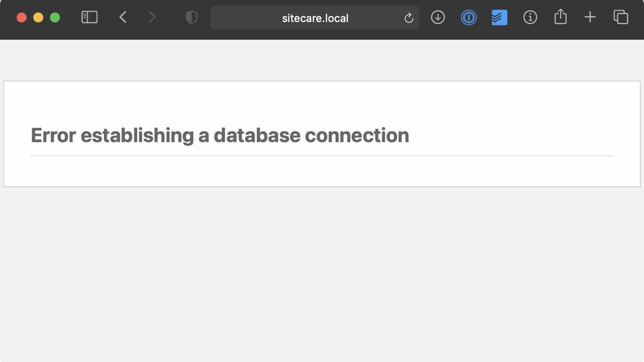The width and height of the screenshot is (644, 362).
Task: Click the forward navigation arrow
Action: point(152,17)
